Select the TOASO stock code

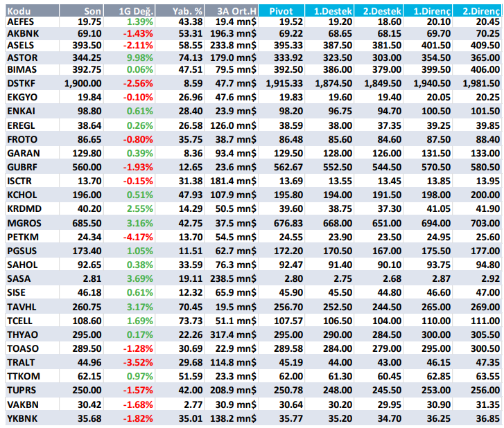click(23, 348)
